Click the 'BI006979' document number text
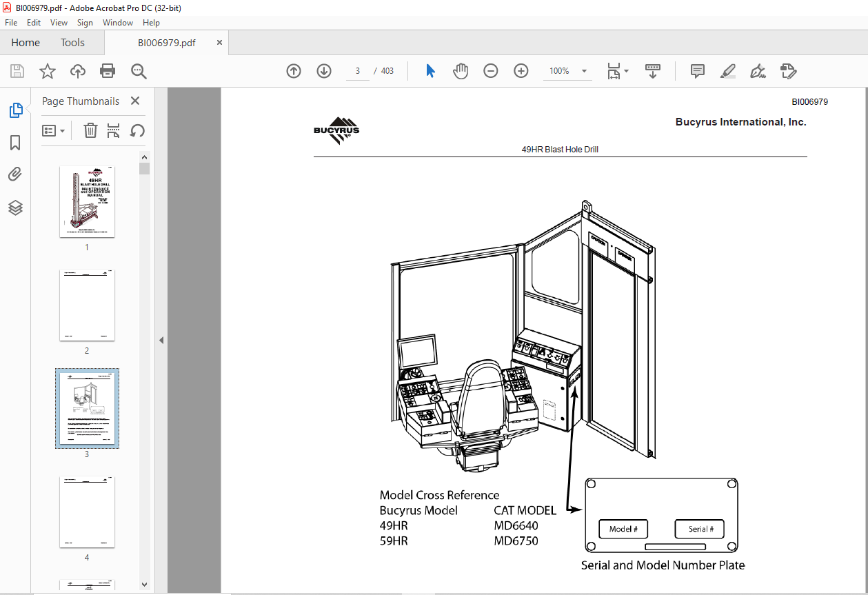 tap(809, 101)
